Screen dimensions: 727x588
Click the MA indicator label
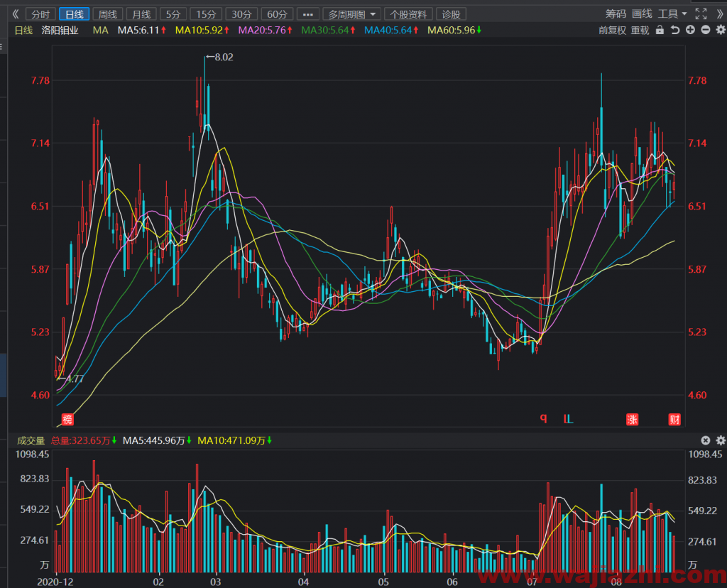click(101, 30)
